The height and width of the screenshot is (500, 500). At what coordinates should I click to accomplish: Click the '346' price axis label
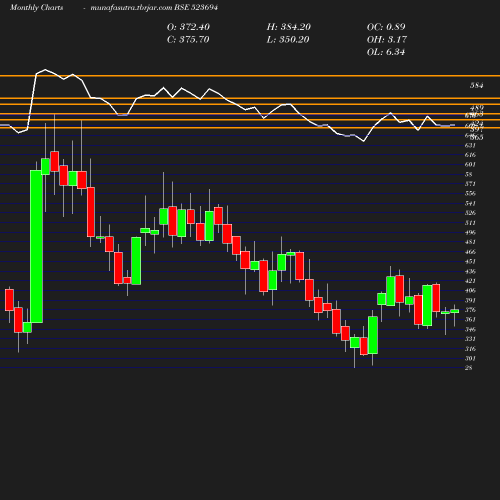pos(470,329)
